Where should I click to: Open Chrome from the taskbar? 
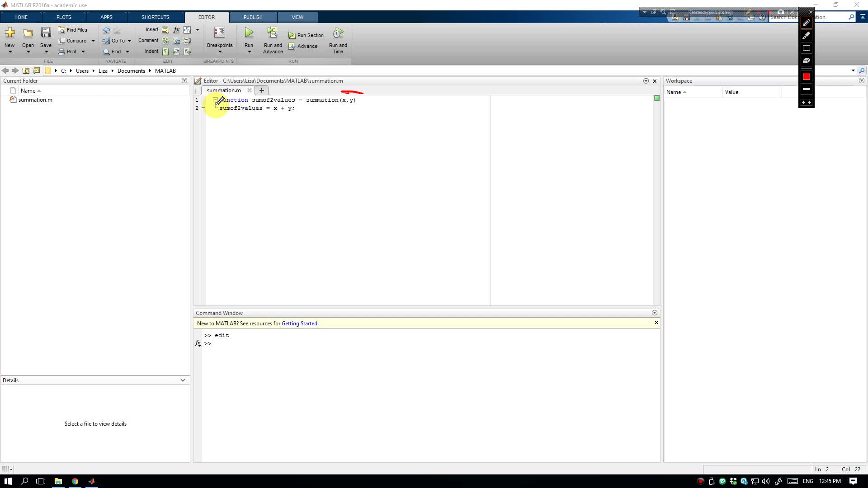(75, 481)
